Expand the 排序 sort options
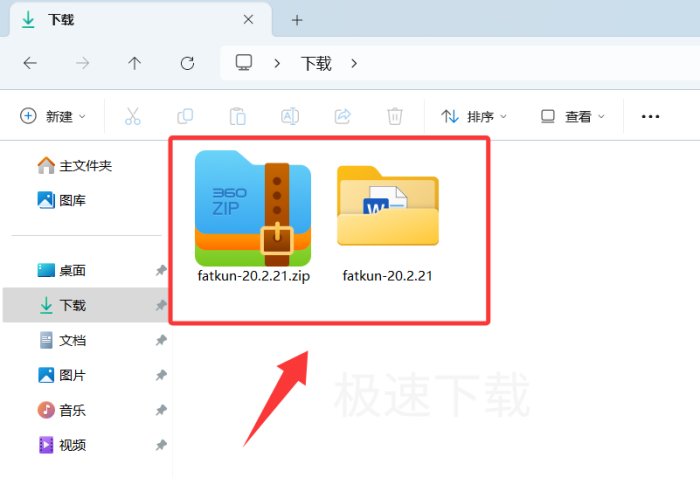 (475, 116)
